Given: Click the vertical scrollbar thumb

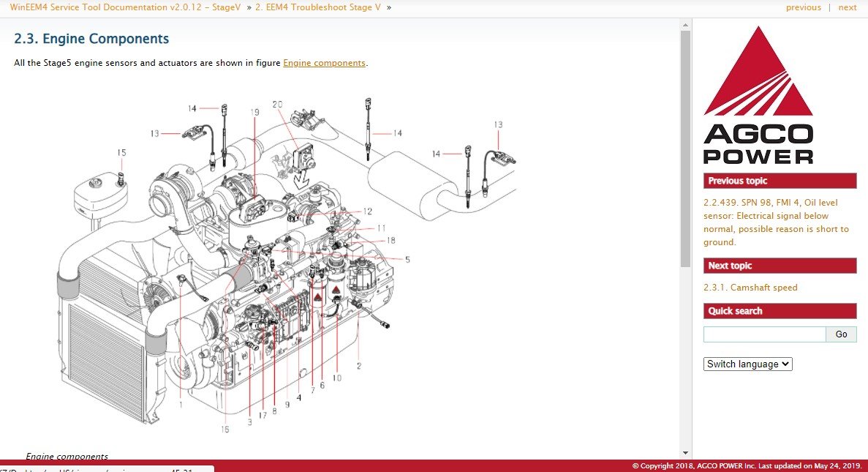Looking at the screenshot, I should click(x=685, y=146).
